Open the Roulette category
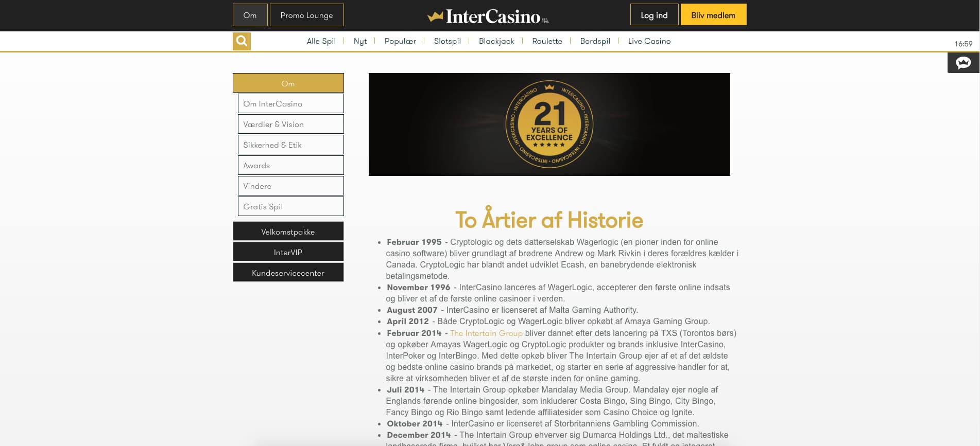The image size is (980, 446). (x=547, y=41)
